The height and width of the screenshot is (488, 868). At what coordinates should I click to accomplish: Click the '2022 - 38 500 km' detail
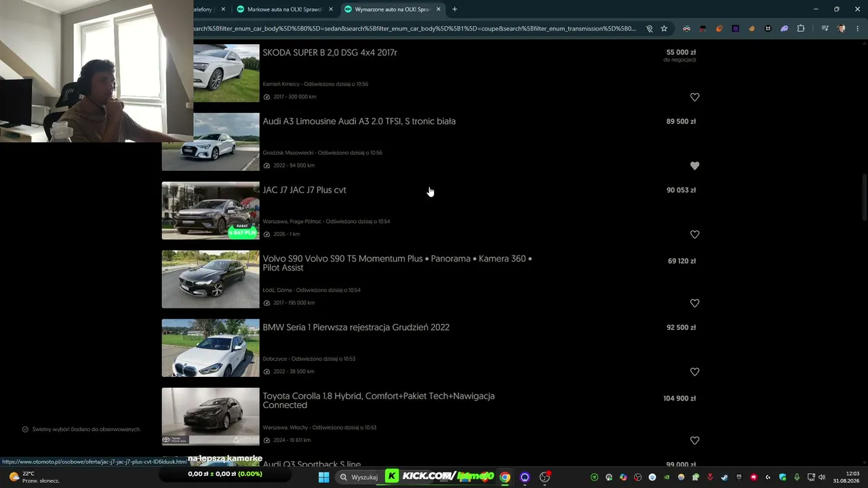[x=294, y=371]
